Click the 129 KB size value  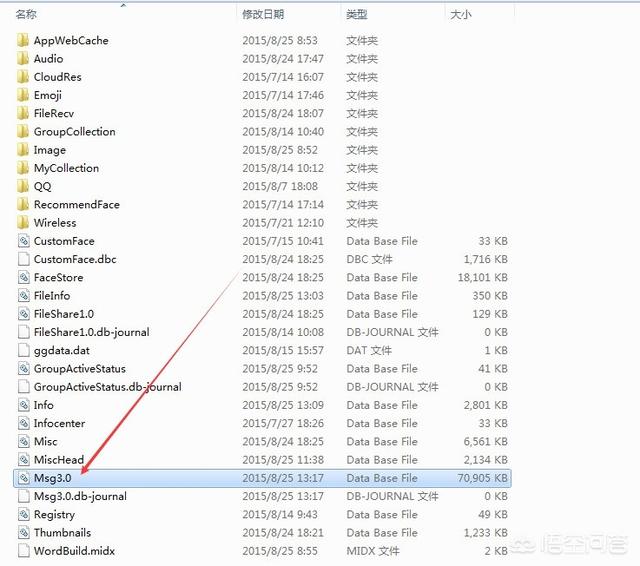point(490,314)
